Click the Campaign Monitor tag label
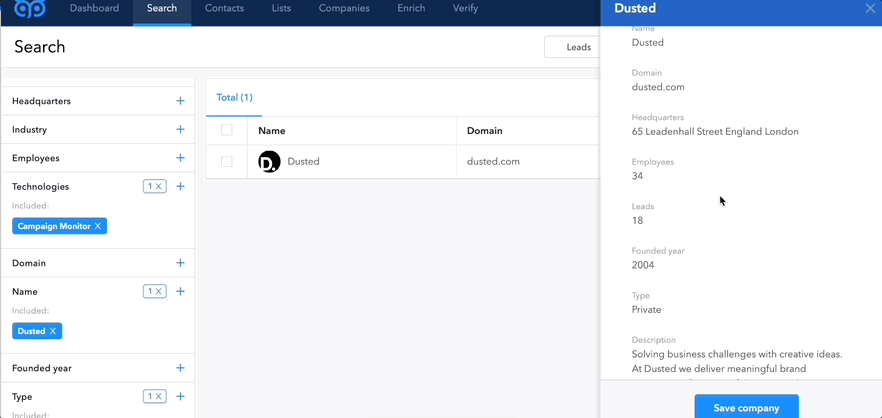The image size is (882, 418). click(x=54, y=226)
